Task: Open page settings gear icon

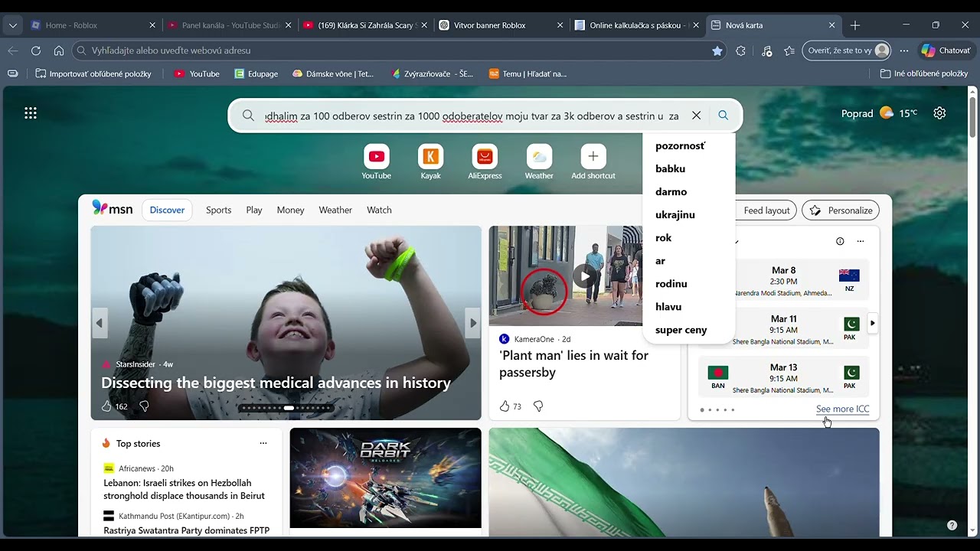Action: (939, 113)
